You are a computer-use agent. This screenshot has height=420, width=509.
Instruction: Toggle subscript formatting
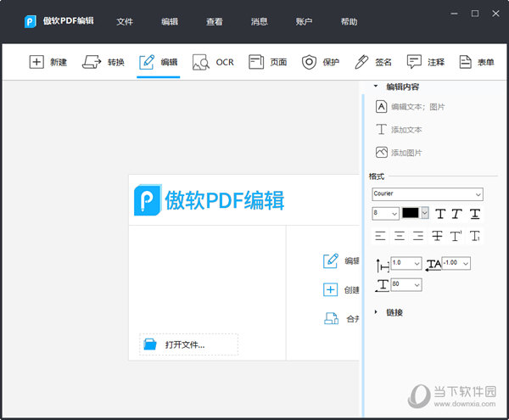(475, 236)
